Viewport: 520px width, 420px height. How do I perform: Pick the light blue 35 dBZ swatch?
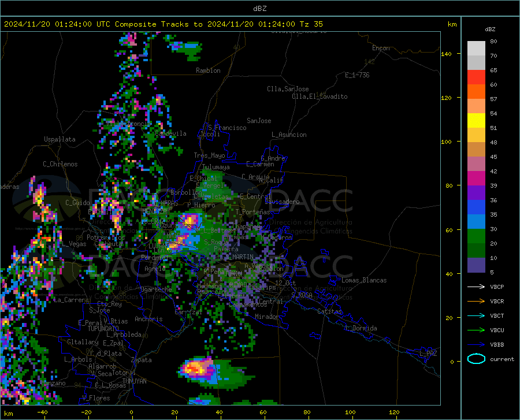click(x=476, y=222)
